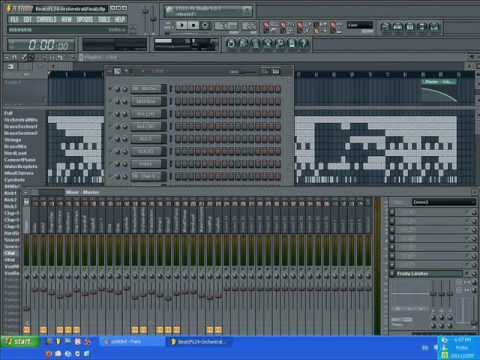
Task: Toggle the Browser window icon
Action: (x=422, y=27)
